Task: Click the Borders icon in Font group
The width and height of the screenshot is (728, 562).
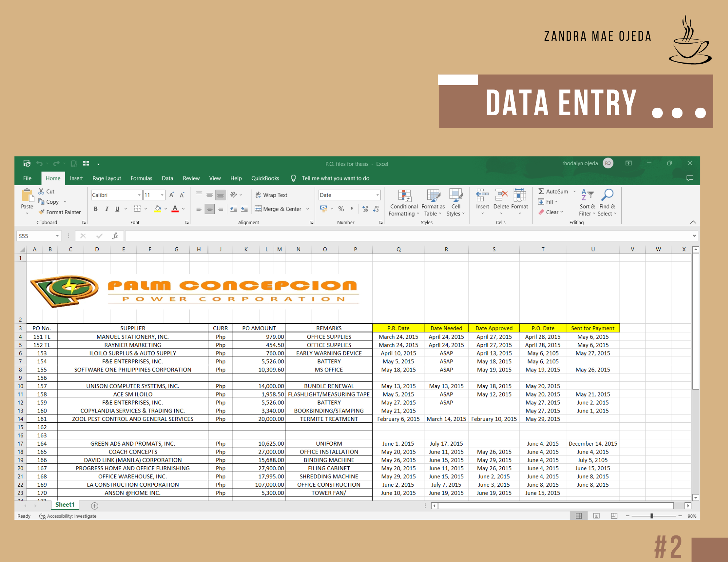Action: pos(137,209)
